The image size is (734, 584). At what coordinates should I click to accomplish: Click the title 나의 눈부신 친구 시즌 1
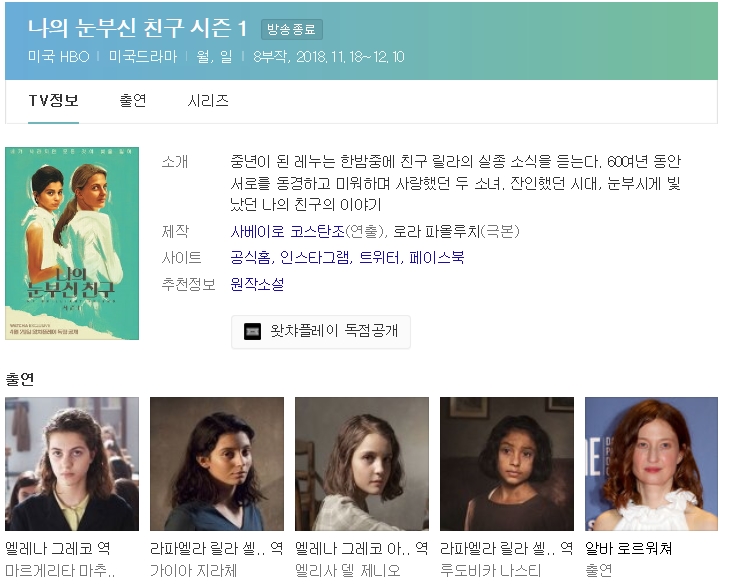[x=138, y=28]
